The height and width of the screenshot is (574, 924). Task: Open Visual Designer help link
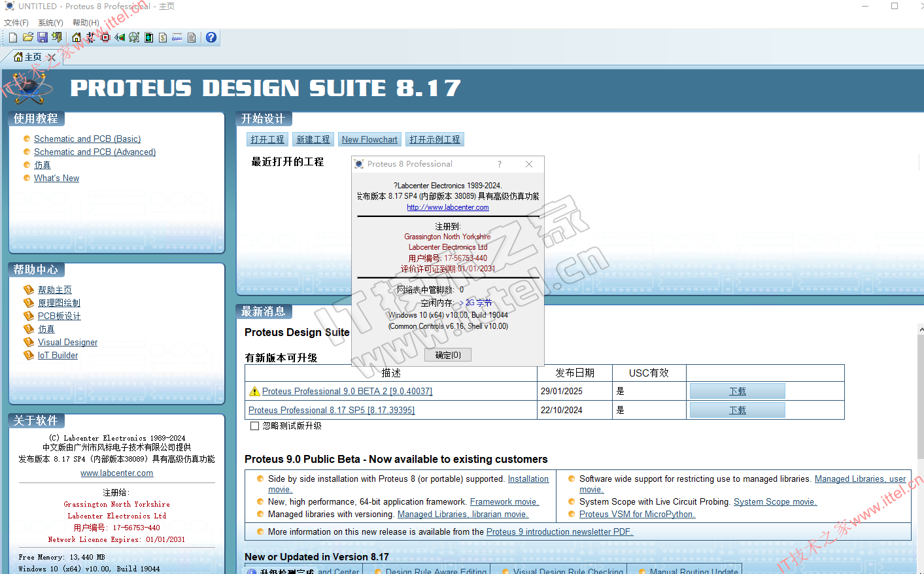point(67,342)
